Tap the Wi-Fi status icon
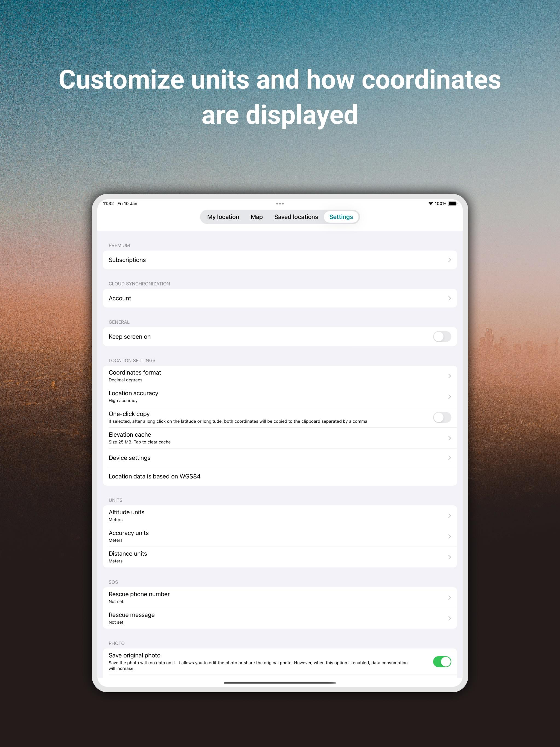560x747 pixels. click(430, 204)
